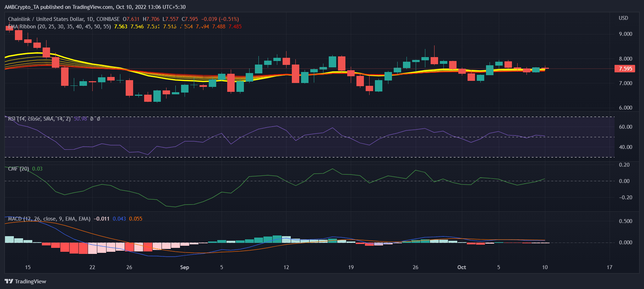
Task: Click the Oct label on time axis
Action: coord(462,267)
